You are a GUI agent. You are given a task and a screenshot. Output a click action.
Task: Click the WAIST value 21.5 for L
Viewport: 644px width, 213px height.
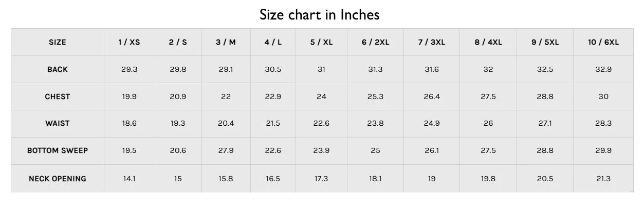click(273, 123)
